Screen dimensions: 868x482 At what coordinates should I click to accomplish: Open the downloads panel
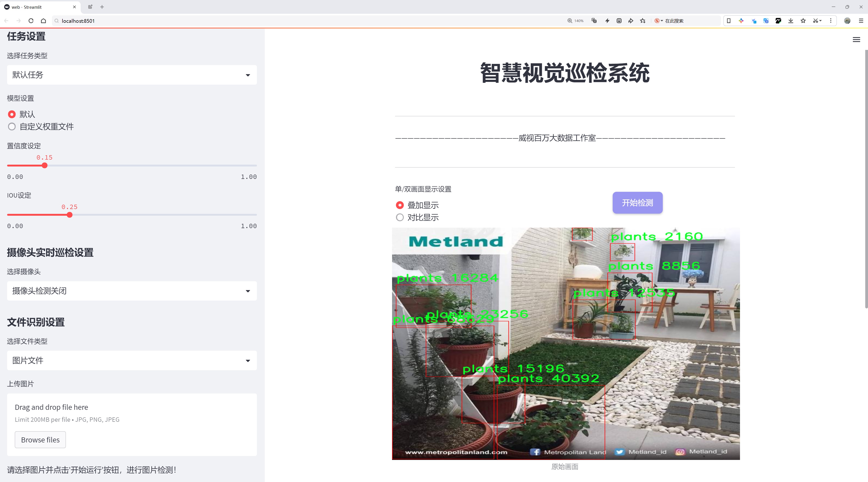[791, 20]
